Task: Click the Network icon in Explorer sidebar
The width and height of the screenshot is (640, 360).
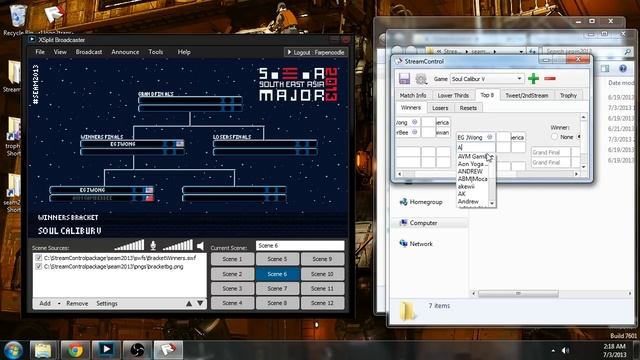Action: (403, 243)
